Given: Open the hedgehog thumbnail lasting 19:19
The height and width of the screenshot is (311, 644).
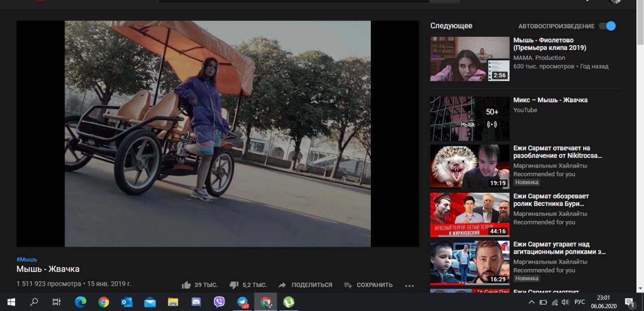Looking at the screenshot, I should (x=470, y=167).
